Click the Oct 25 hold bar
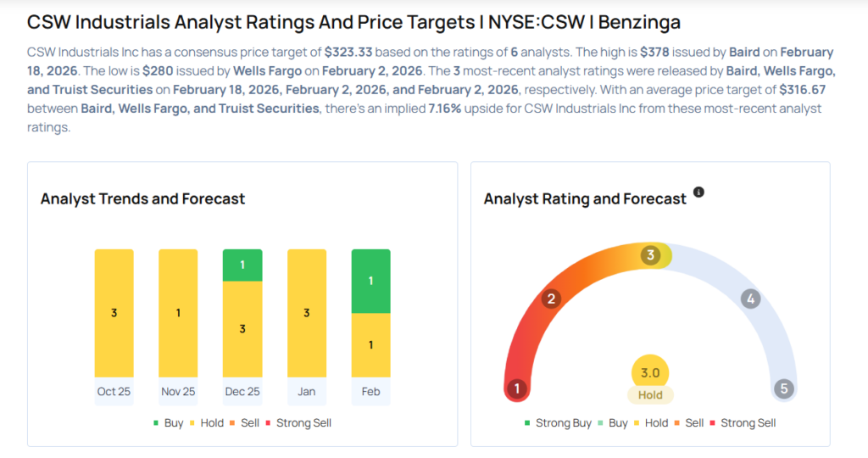This screenshot has width=868, height=458. coord(114,313)
